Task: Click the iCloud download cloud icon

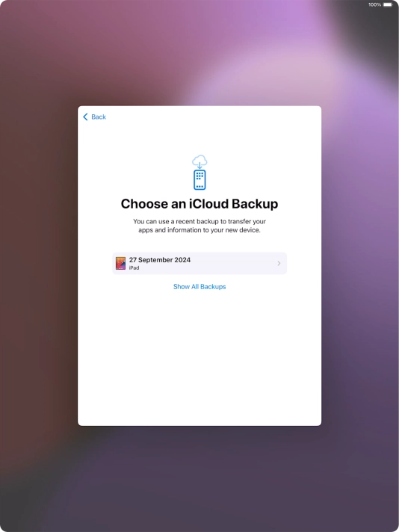Action: (x=199, y=160)
